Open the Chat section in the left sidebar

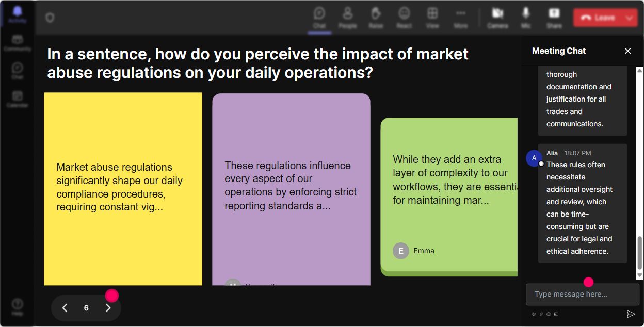[18, 71]
